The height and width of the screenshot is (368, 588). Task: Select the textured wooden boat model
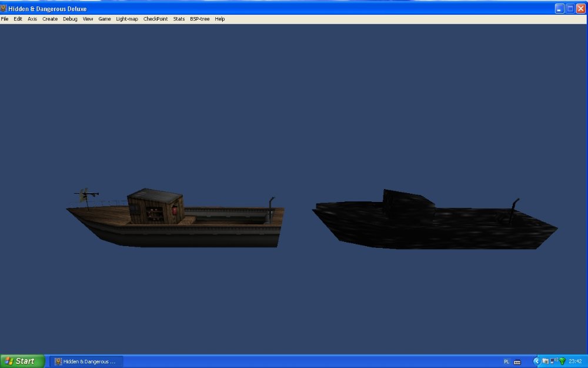click(175, 218)
